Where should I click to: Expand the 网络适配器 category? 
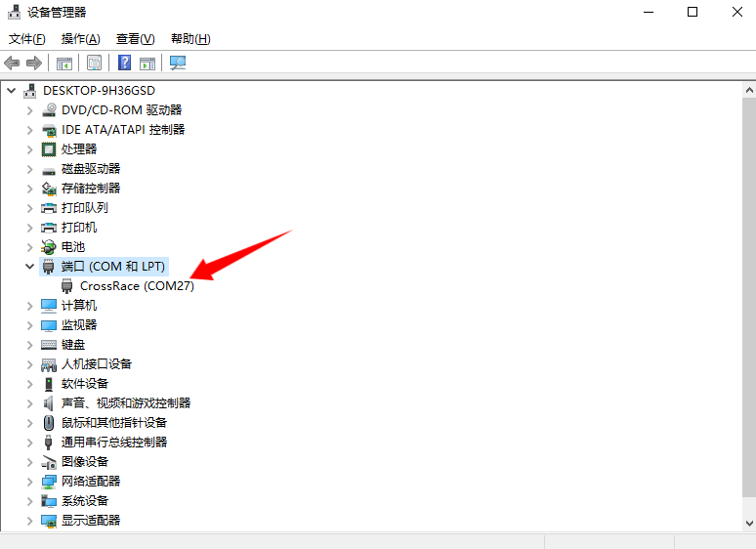point(30,481)
